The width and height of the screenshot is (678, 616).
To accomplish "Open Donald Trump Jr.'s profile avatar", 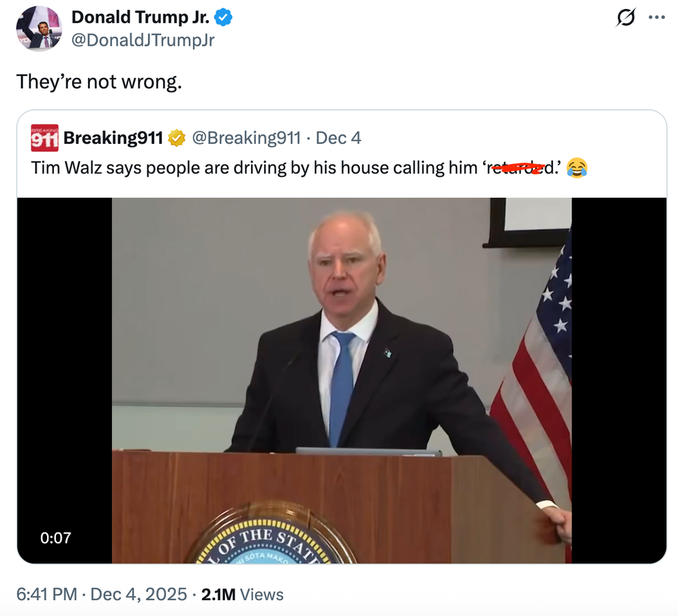I will click(39, 29).
